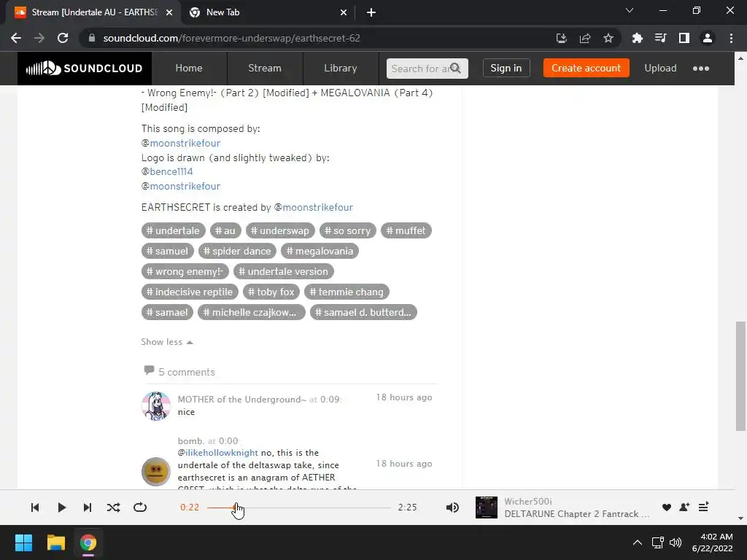Image resolution: width=747 pixels, height=560 pixels.
Task: Open Chrome extensions puzzle icon
Action: click(x=638, y=38)
